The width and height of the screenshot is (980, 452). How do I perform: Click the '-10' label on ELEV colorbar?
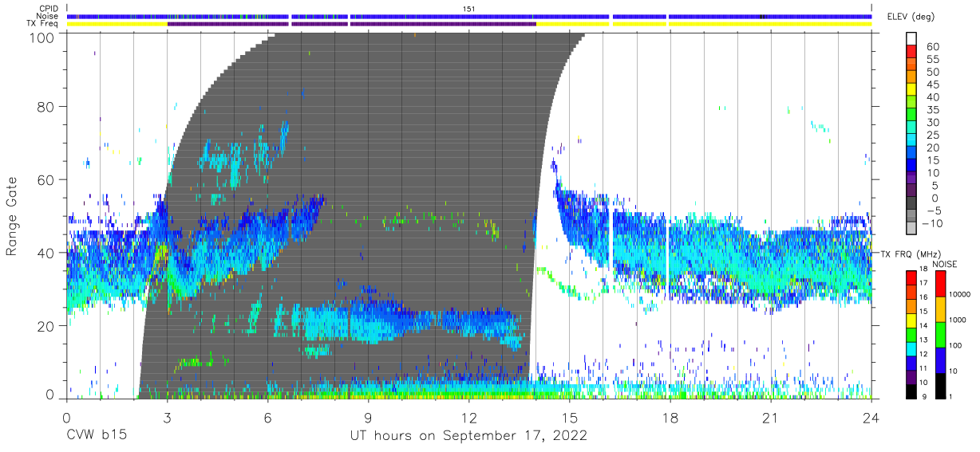tap(931, 224)
